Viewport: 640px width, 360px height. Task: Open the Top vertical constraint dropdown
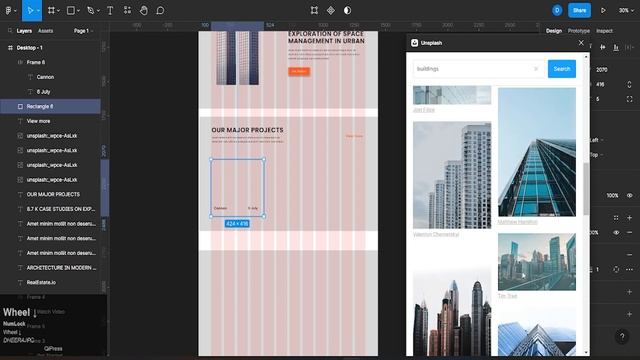point(596,155)
